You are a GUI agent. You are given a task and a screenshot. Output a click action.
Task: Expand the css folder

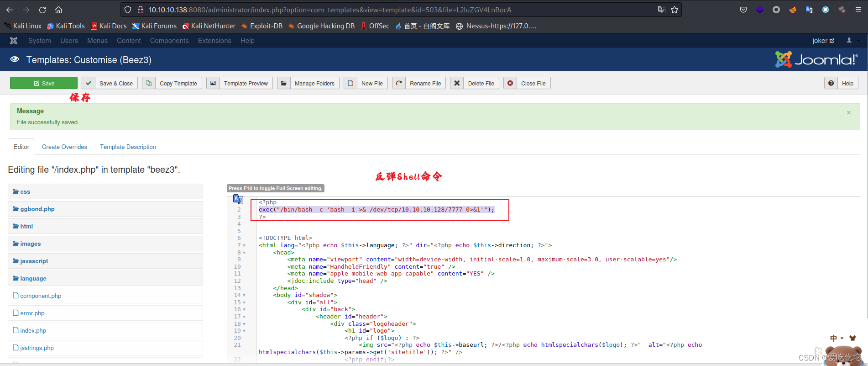pyautogui.click(x=105, y=191)
